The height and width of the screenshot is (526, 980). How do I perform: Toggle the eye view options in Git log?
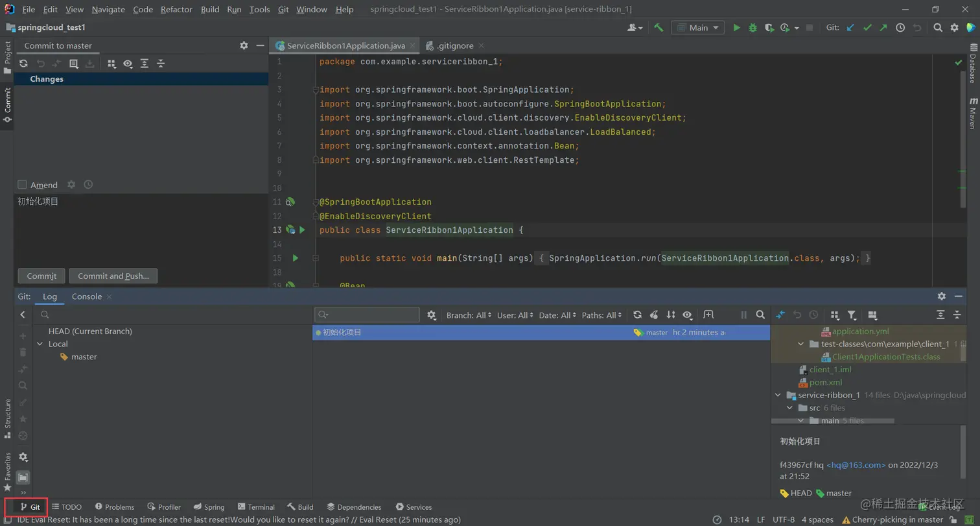click(x=688, y=315)
